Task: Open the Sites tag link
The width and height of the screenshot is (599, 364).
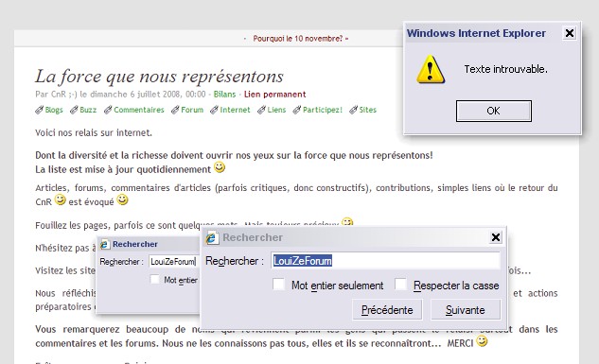Action: (x=368, y=110)
